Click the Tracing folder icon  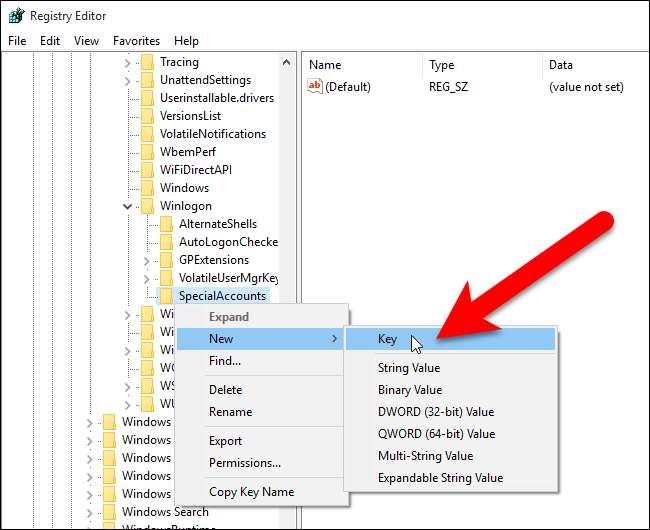(x=148, y=63)
